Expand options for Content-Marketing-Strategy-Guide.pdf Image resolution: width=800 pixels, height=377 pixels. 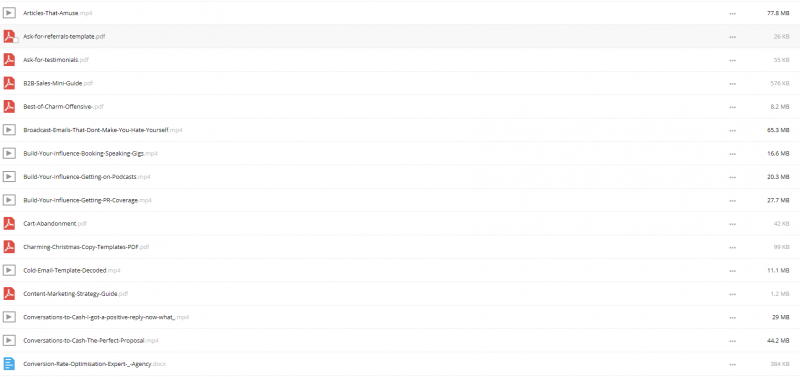pyautogui.click(x=732, y=294)
